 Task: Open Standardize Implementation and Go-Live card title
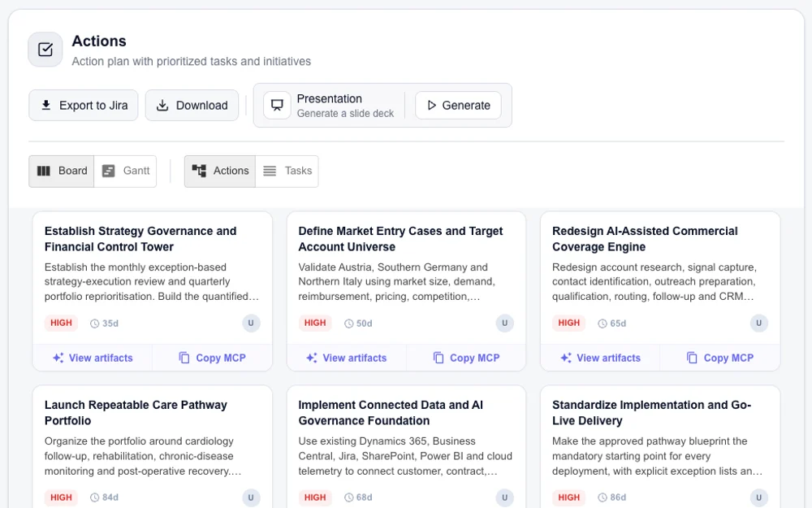pyautogui.click(x=651, y=413)
